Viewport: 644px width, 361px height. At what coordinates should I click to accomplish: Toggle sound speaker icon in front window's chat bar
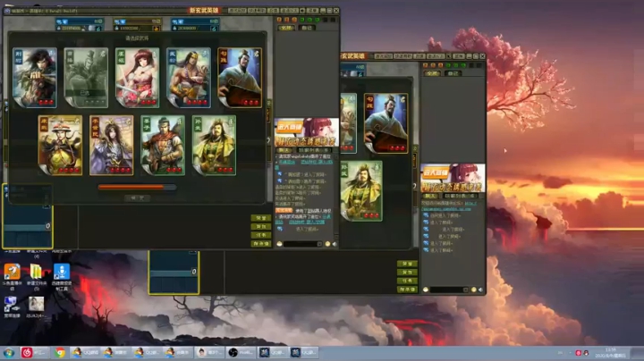[335, 244]
